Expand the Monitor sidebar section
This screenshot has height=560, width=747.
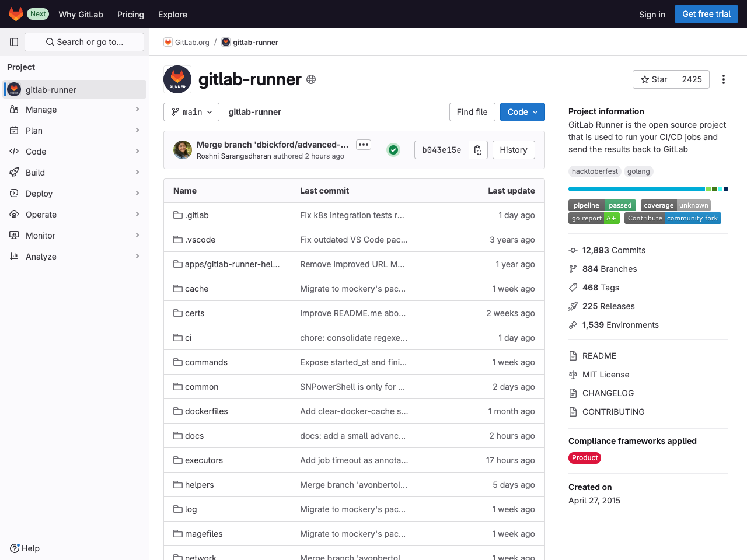tap(75, 236)
